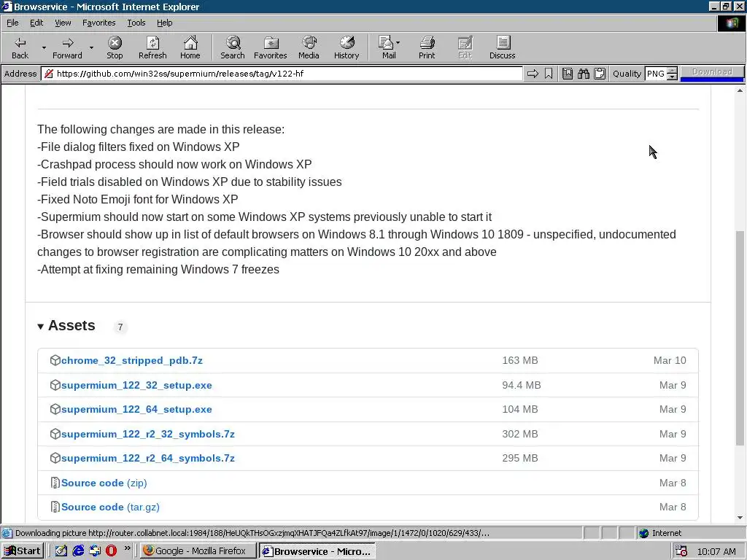Launch Internet Explorer from quick launch
This screenshot has height=560, width=747.
coord(78,551)
